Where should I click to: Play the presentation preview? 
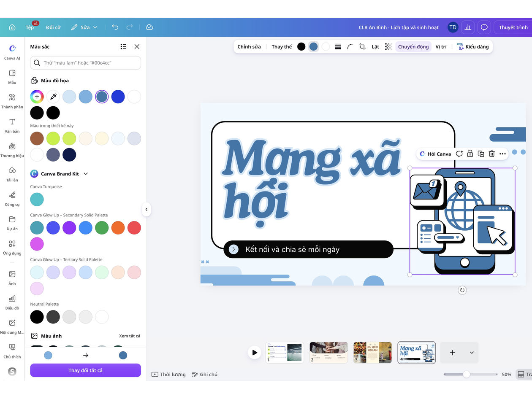pyautogui.click(x=254, y=352)
